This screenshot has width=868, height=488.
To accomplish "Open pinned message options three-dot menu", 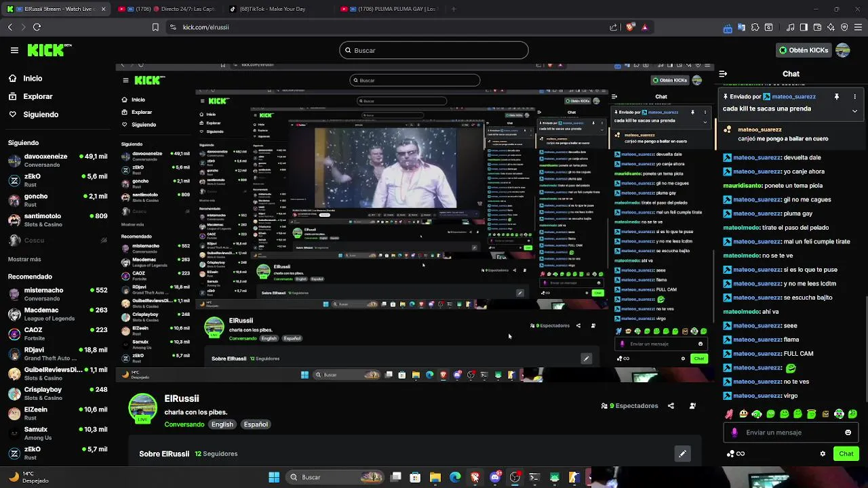I will point(855,96).
